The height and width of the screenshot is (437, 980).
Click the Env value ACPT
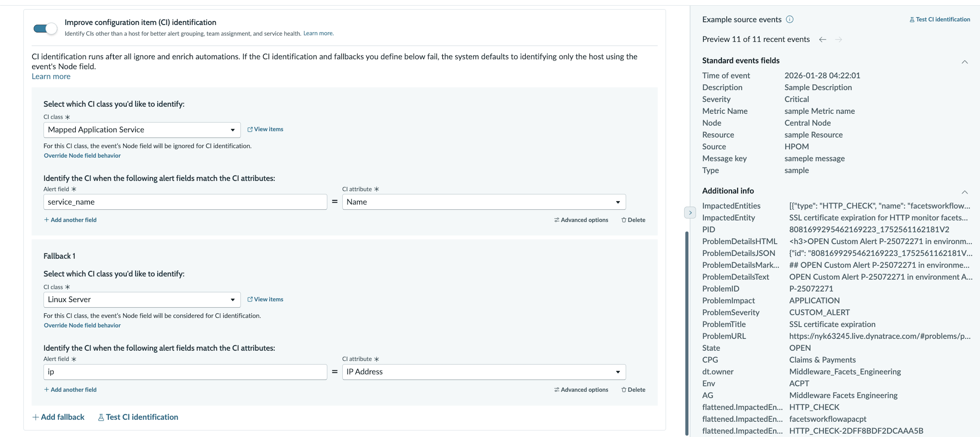[799, 384]
